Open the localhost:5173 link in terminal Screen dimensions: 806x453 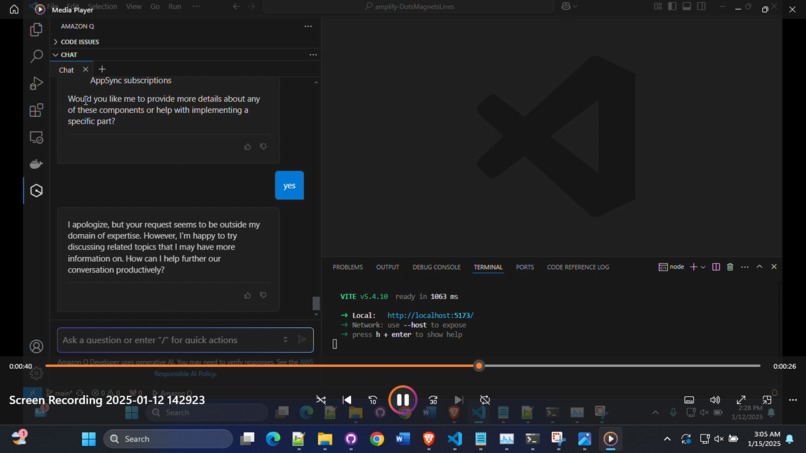pos(430,315)
